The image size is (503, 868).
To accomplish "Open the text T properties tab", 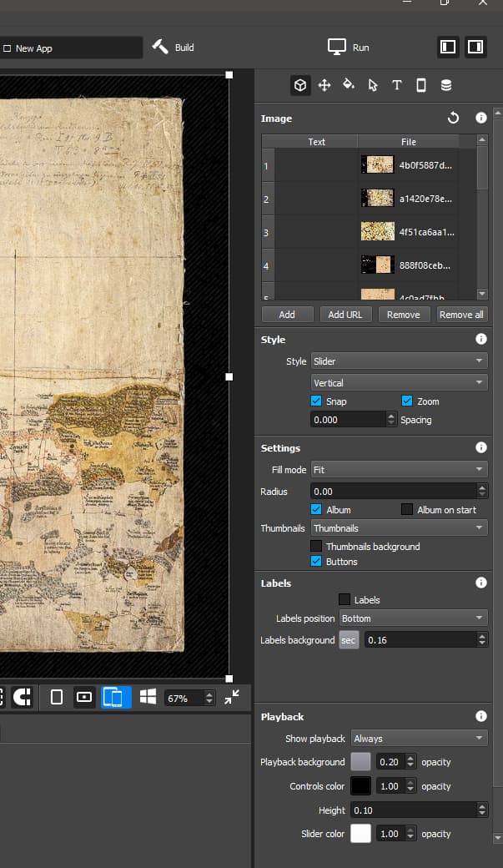I will (397, 85).
